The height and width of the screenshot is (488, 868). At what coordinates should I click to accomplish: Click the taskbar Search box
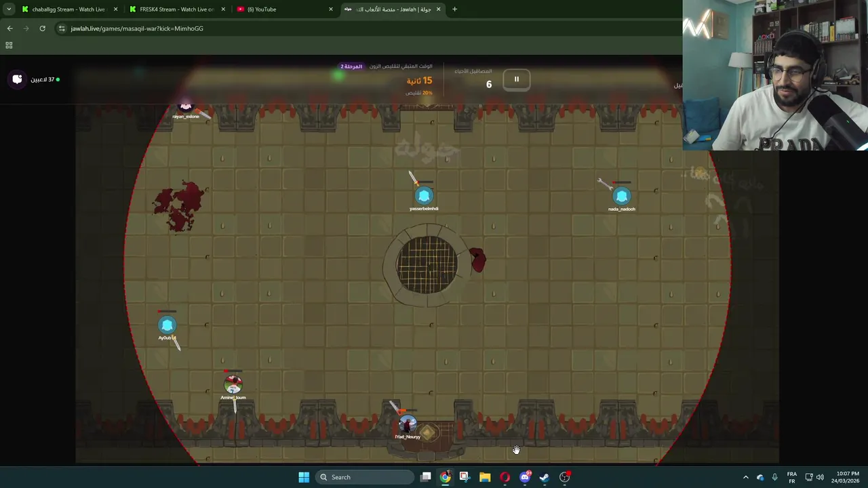(x=366, y=477)
